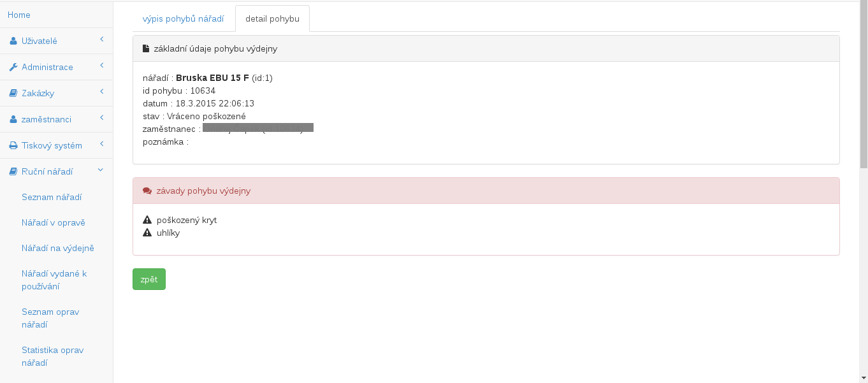
Task: Click the book icon beside Zakázky
Action: pyautogui.click(x=13, y=94)
